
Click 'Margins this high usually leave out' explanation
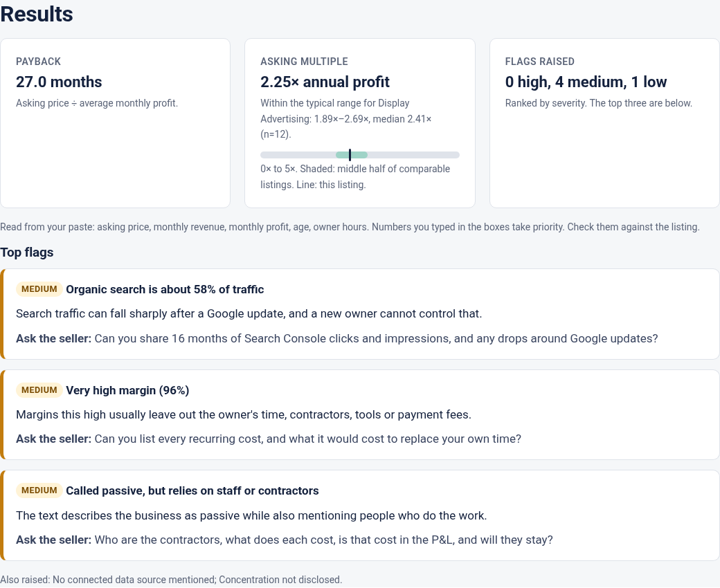pyautogui.click(x=244, y=414)
